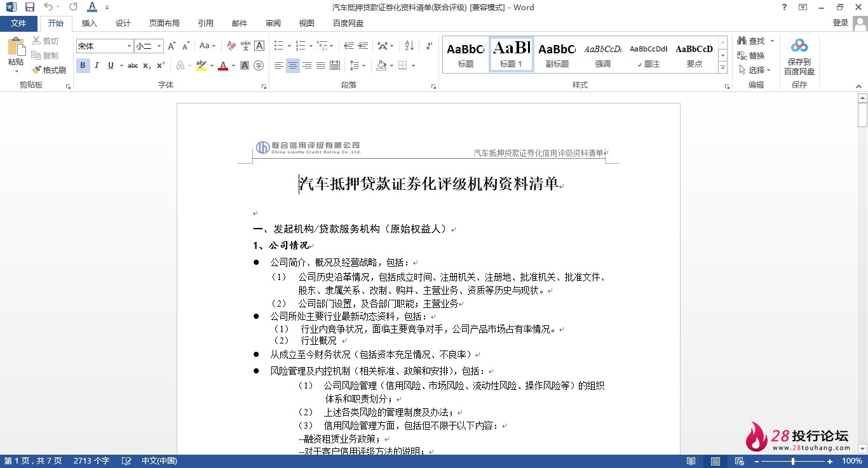Click the yellow text highlight color button
Image resolution: width=868 pixels, height=468 pixels.
201,65
